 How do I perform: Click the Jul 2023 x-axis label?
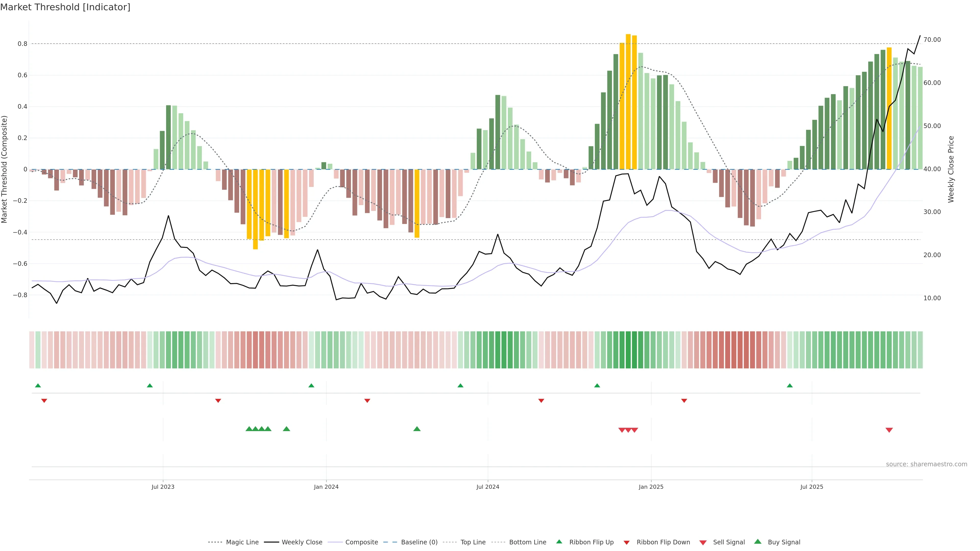point(163,487)
